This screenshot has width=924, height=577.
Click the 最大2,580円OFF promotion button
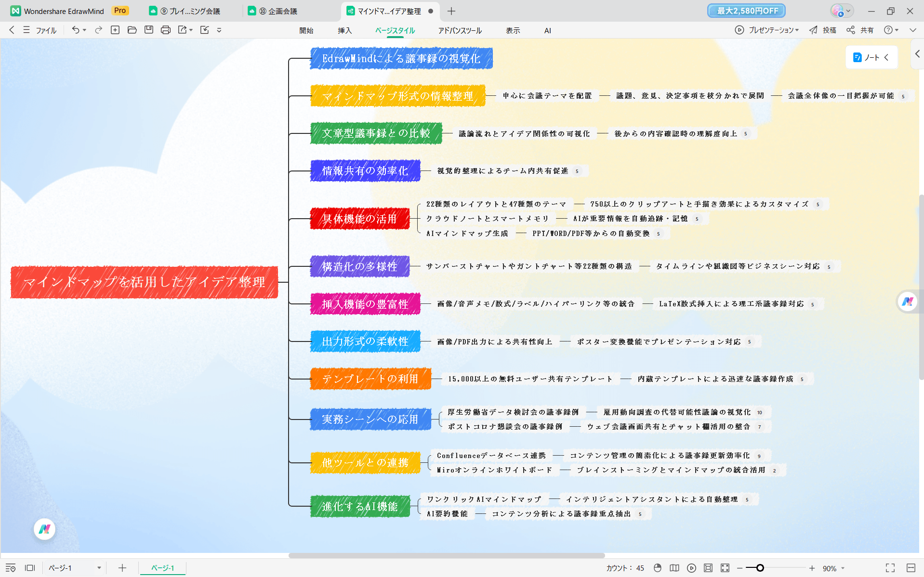(746, 10)
